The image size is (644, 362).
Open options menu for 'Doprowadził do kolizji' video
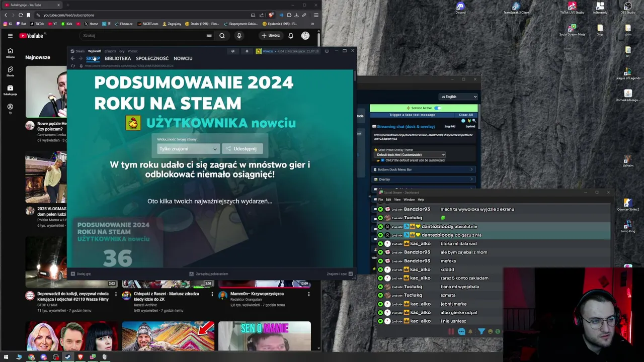116,294
